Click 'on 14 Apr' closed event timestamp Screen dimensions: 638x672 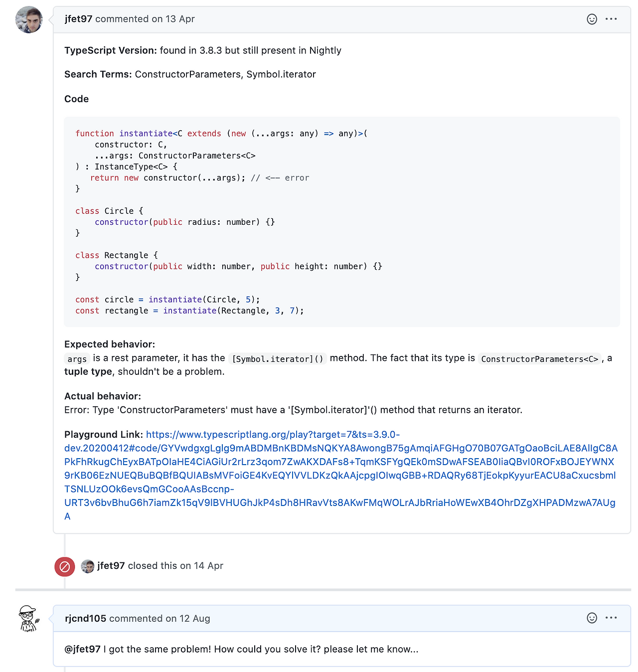coord(201,566)
